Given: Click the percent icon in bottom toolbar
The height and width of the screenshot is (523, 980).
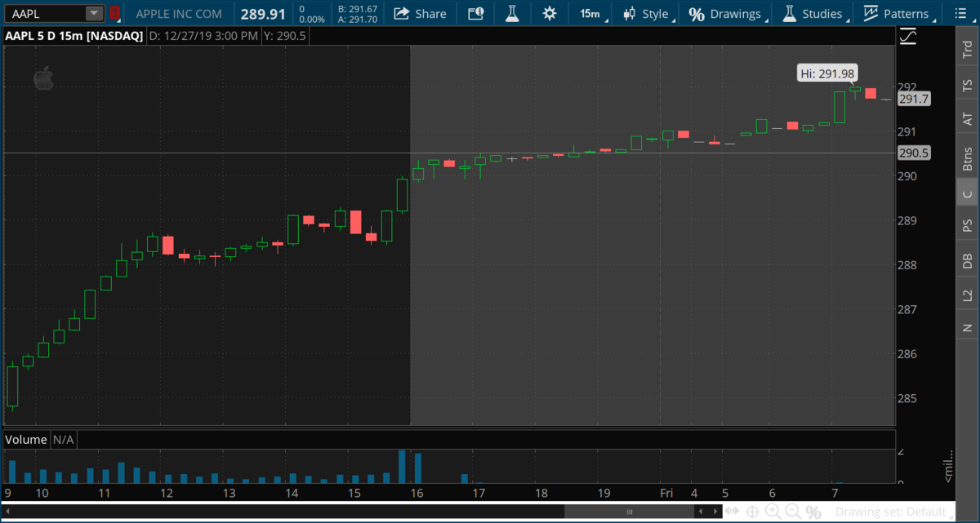Looking at the screenshot, I should click(x=813, y=512).
